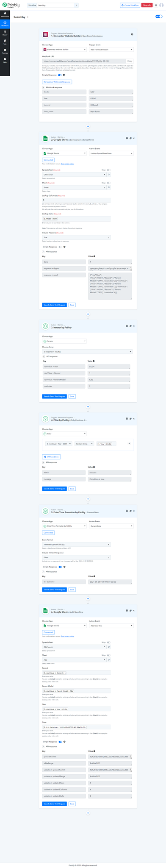The image size is (166, 868).
Task: Refresh the Spreadsheet list in step 6
Action: [x=109, y=647]
